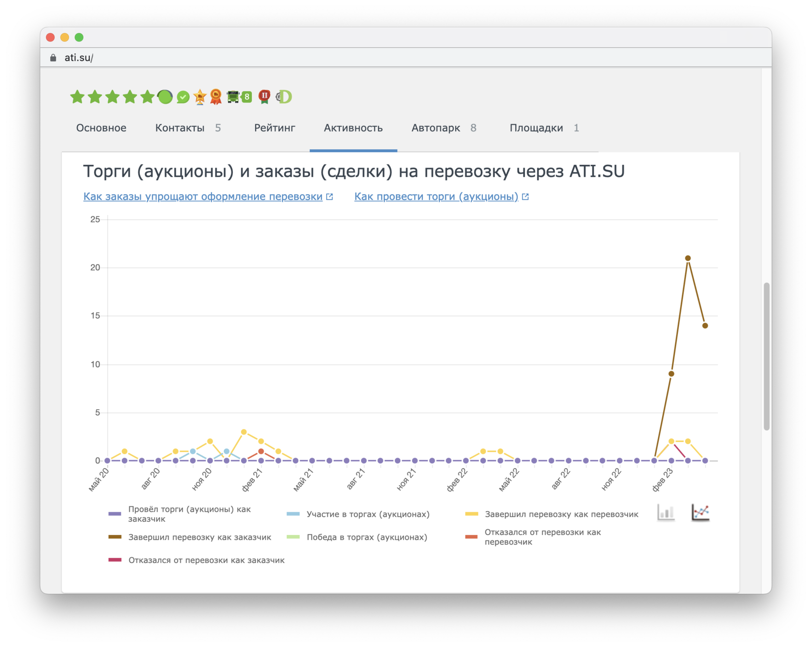Click the orange ribbon medal badge

click(x=216, y=97)
